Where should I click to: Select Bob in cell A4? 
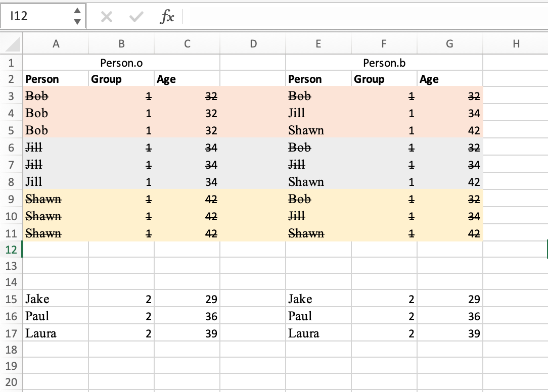(56, 113)
